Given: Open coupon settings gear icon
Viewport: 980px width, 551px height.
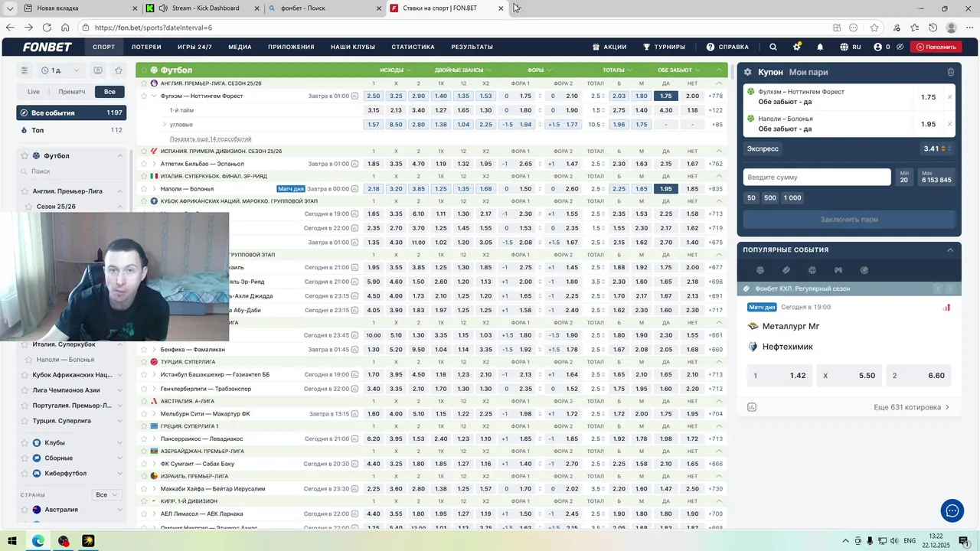Looking at the screenshot, I should point(748,72).
